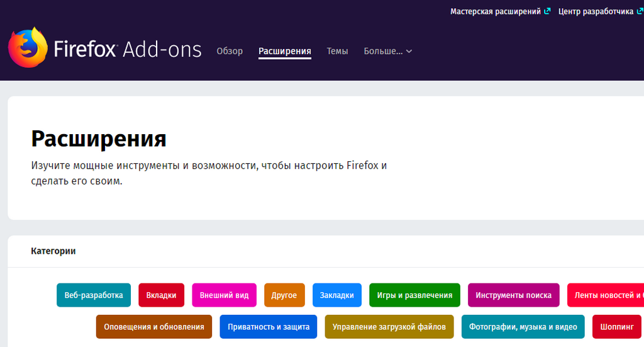Open Фотографии, музыка и видео category
The width and height of the screenshot is (644, 347).
click(523, 327)
